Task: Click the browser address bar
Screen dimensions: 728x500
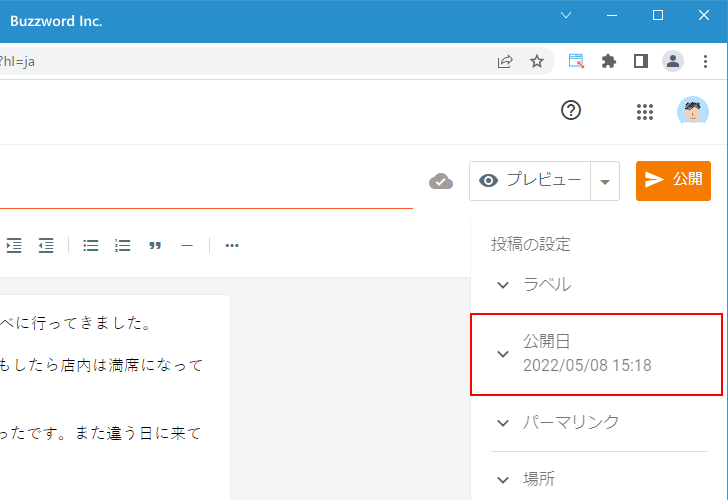Action: (x=277, y=61)
